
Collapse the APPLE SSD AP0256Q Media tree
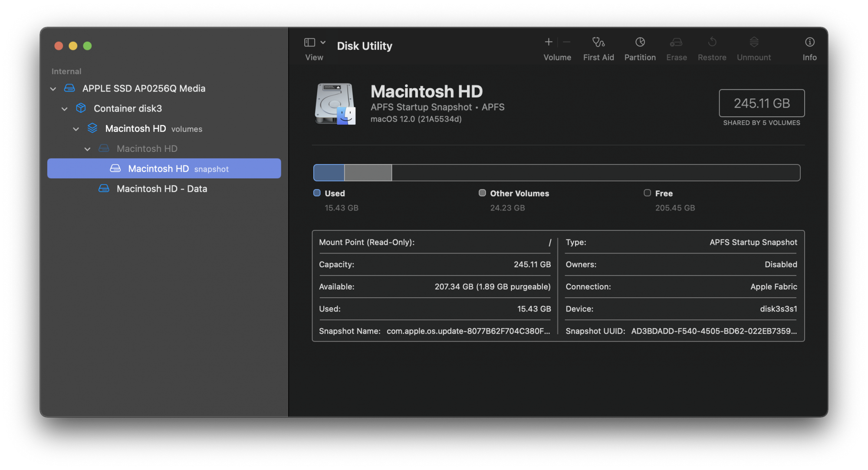(53, 89)
